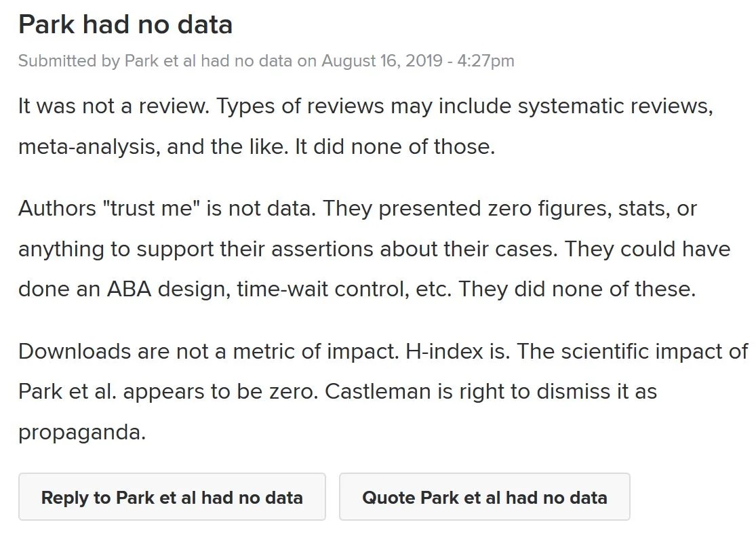The width and height of the screenshot is (756, 537).
Task: Click the Quote Park et al button
Action: point(484,497)
